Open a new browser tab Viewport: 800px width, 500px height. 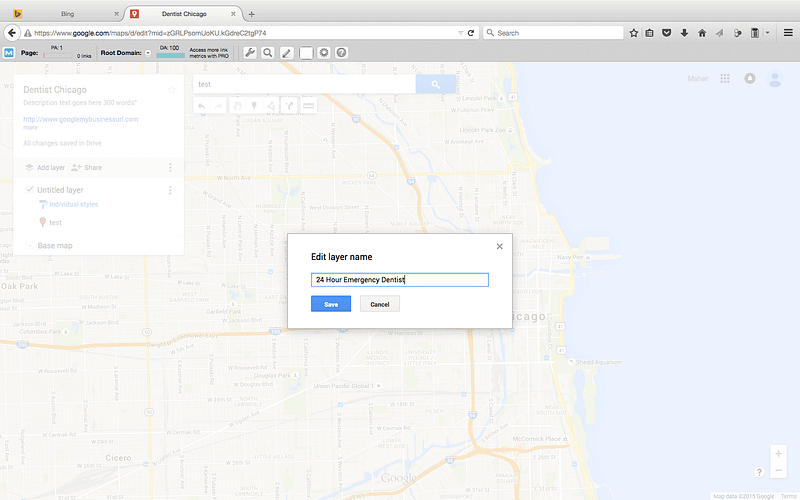(251, 14)
